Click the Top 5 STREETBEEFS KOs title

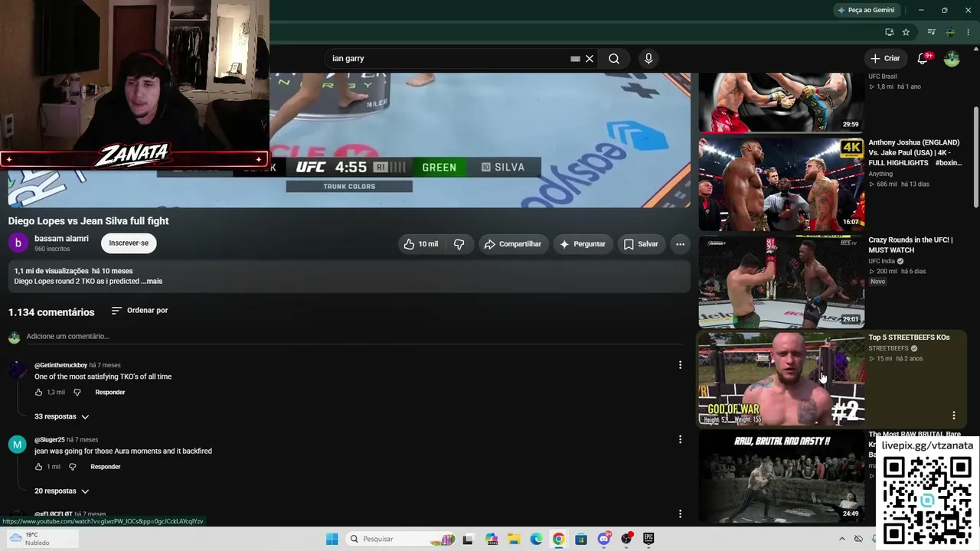click(909, 337)
